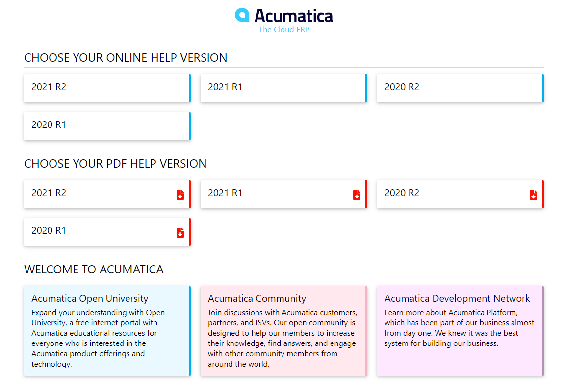This screenshot has height=392, width=564.
Task: Open 2020 R2 online help card
Action: coord(461,88)
